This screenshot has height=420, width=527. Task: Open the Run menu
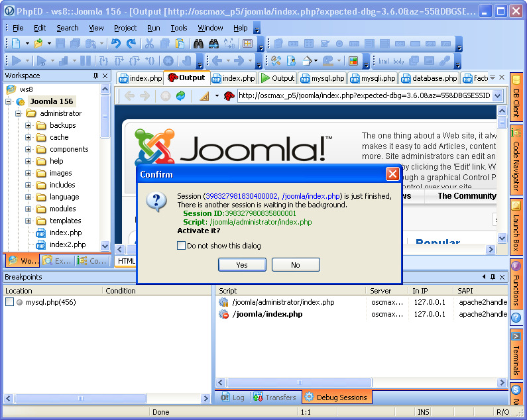154,28
